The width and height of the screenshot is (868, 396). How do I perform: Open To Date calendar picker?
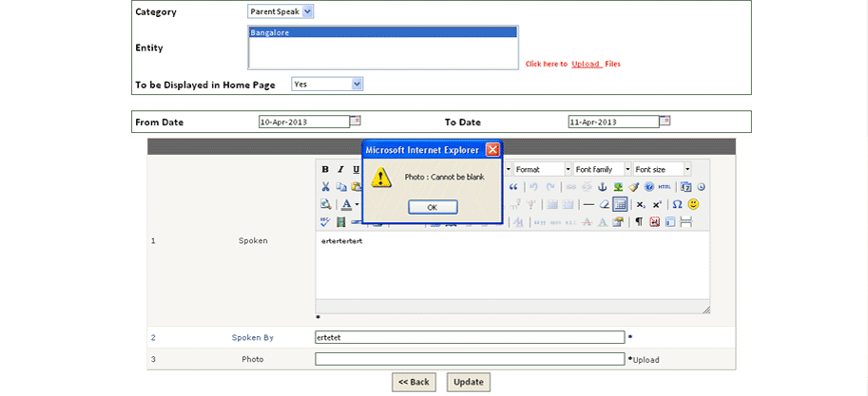(x=665, y=120)
